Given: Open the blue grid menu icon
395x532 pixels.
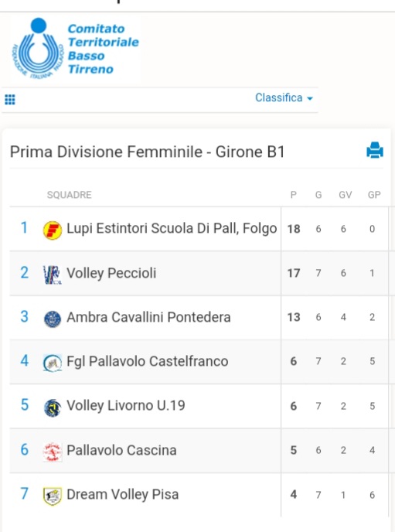Looking at the screenshot, I should (10, 100).
